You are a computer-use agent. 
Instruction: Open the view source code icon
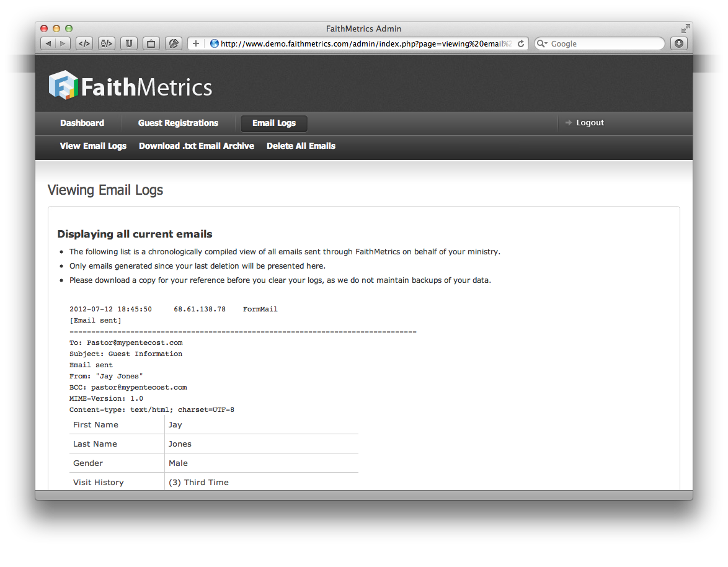click(84, 43)
